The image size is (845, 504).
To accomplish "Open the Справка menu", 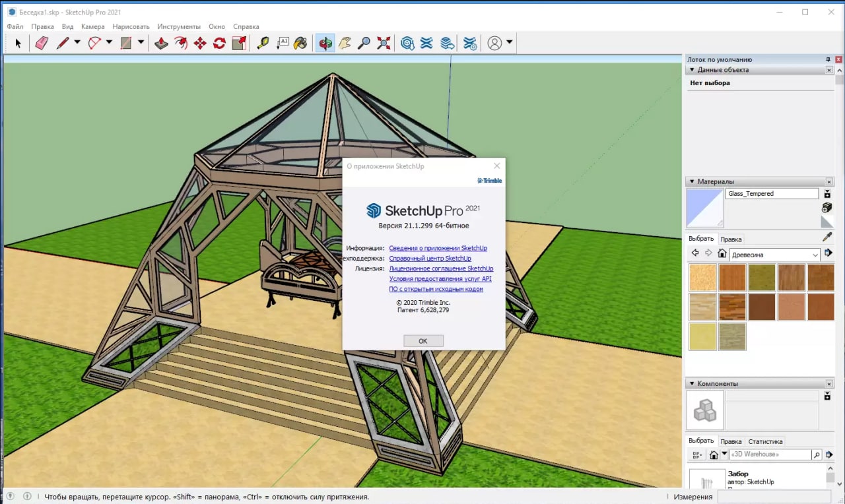I will pos(246,26).
